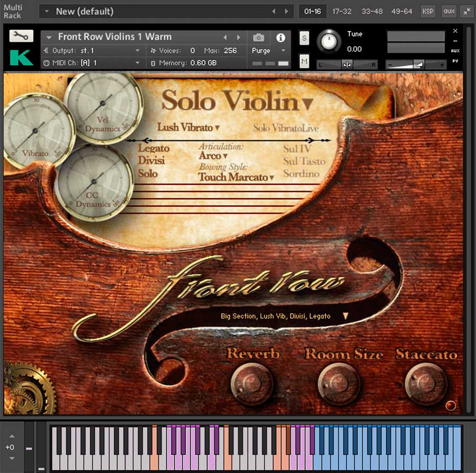The width and height of the screenshot is (476, 473).
Task: Select next instrument arrow beside Front Row Violins
Action: pyautogui.click(x=239, y=38)
